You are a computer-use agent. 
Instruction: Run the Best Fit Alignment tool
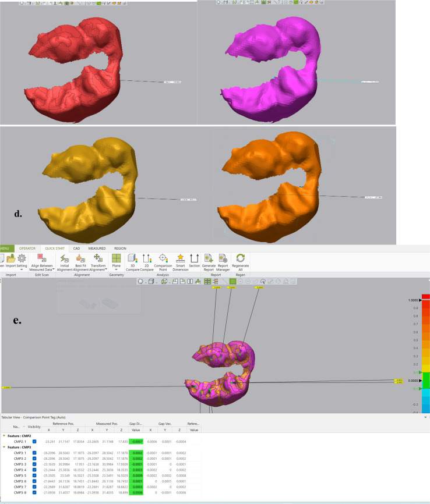pos(80,262)
